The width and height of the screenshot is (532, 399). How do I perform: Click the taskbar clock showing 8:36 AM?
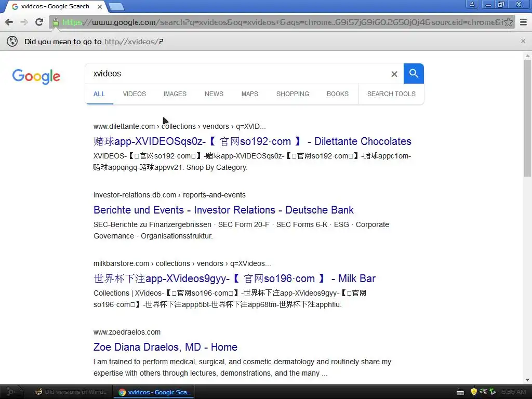[x=513, y=392]
